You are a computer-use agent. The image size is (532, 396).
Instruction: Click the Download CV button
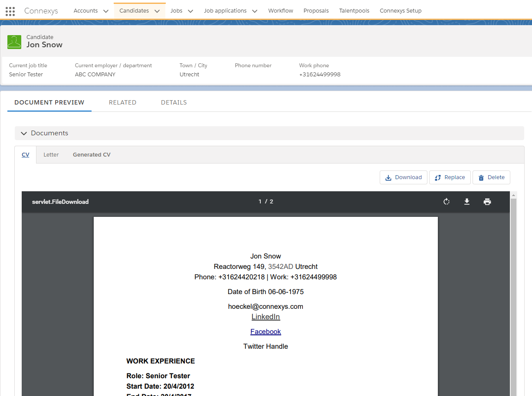pos(404,177)
